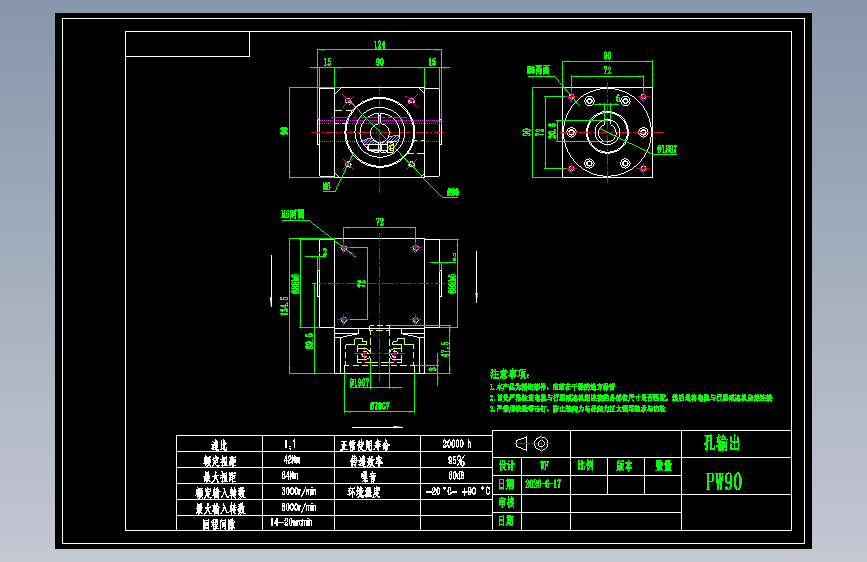Click the 注意事项 notes heading
Viewport: 867px width, 562px height.
(x=509, y=374)
